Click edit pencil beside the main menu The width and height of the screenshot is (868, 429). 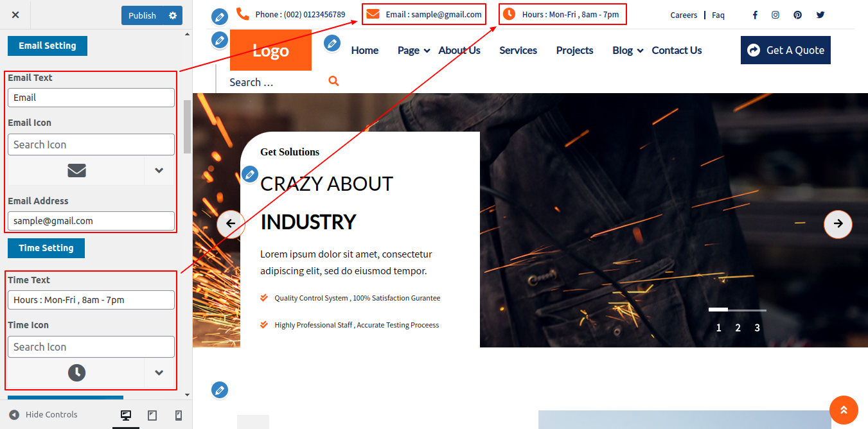pos(332,44)
